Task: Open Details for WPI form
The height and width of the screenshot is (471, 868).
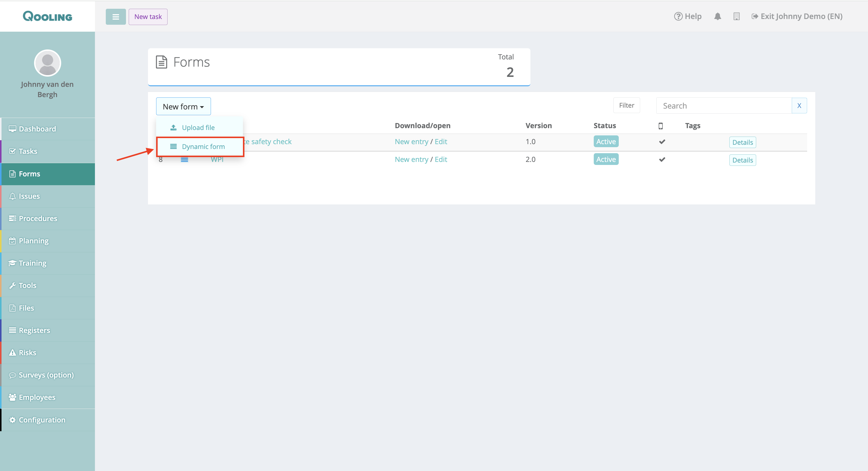Action: click(x=742, y=160)
